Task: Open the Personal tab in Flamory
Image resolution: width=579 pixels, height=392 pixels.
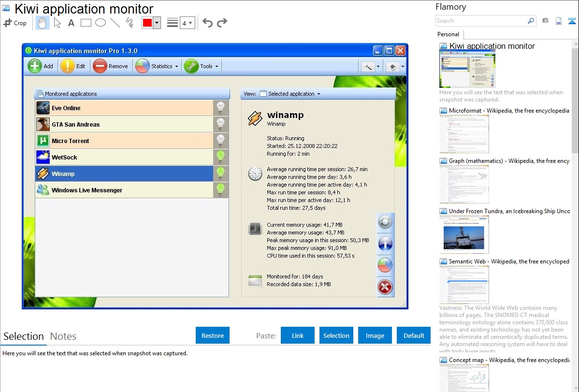Action: (449, 34)
